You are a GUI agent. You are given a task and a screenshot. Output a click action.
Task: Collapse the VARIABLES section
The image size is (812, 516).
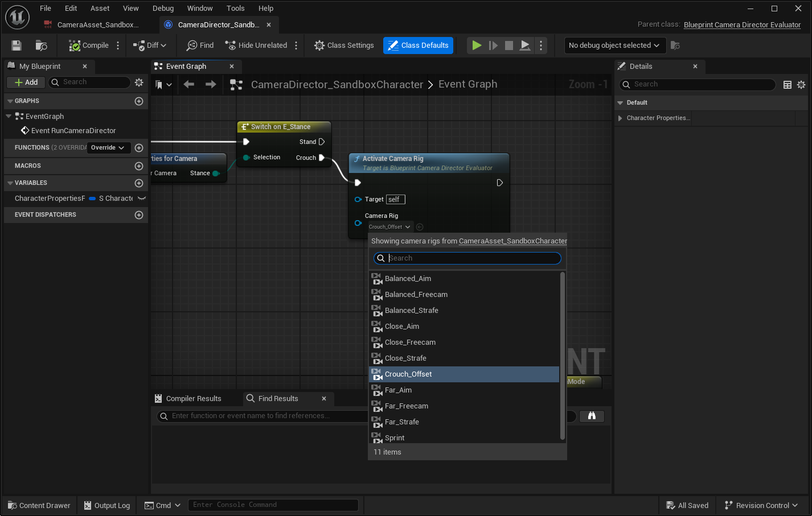[x=11, y=183]
